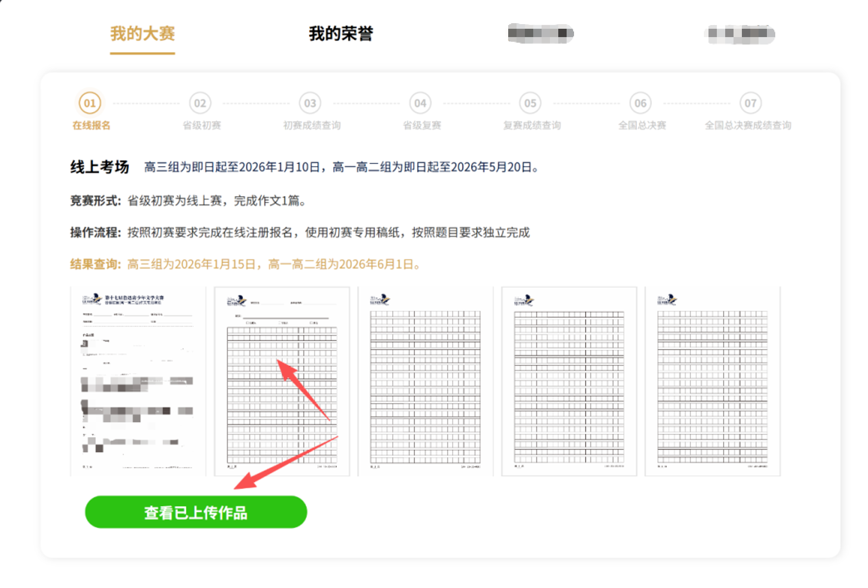
Task: Click step 06 circle icon
Action: [x=640, y=103]
